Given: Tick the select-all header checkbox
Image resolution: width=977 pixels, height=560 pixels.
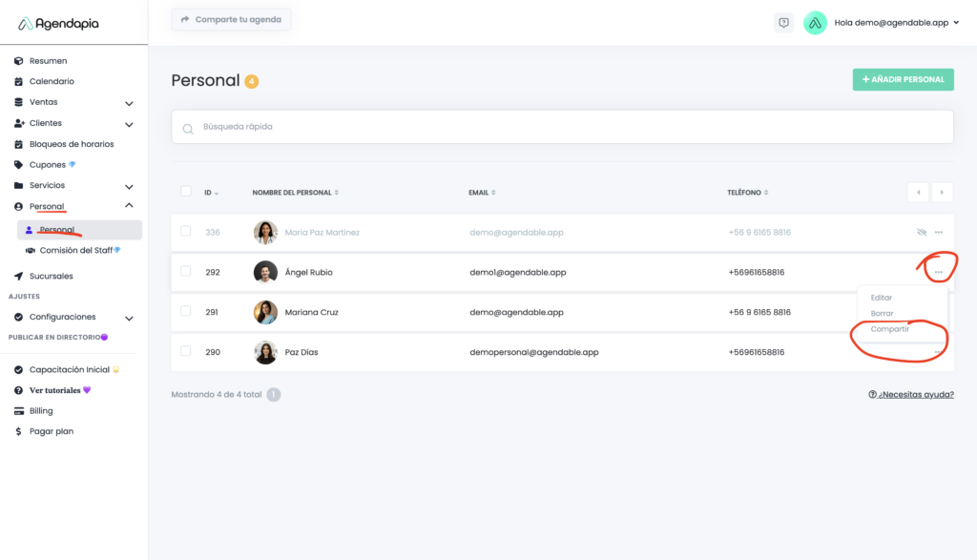Looking at the screenshot, I should coord(186,192).
